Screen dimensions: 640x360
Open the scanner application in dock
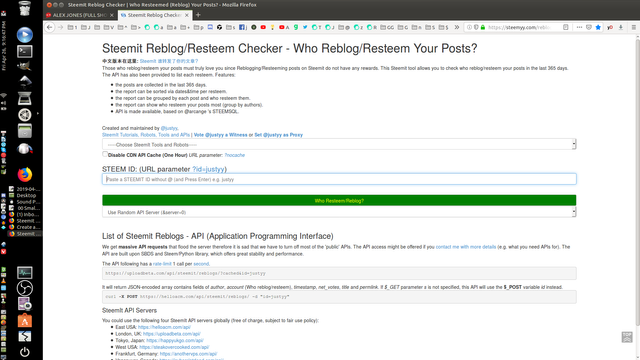coord(24,98)
